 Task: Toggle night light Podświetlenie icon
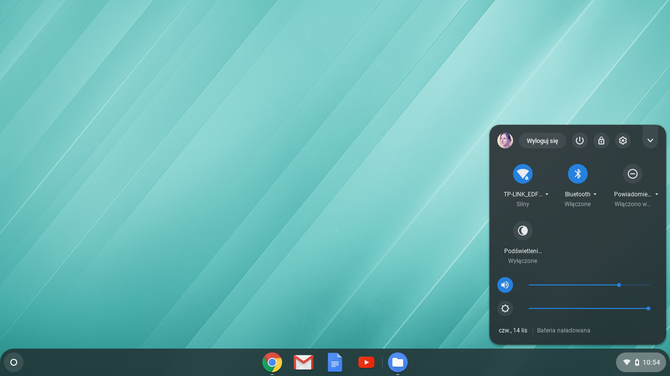point(523,231)
